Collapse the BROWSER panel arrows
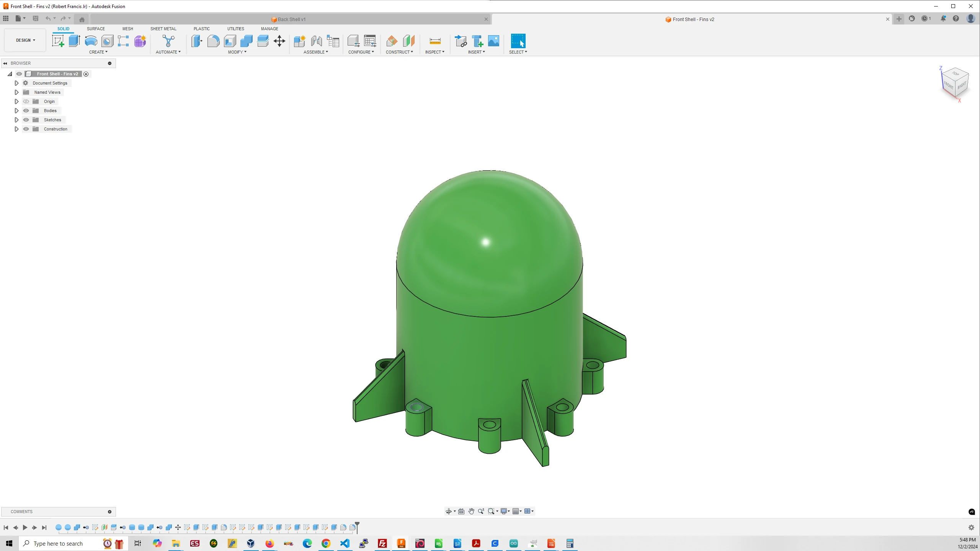 coord(5,63)
